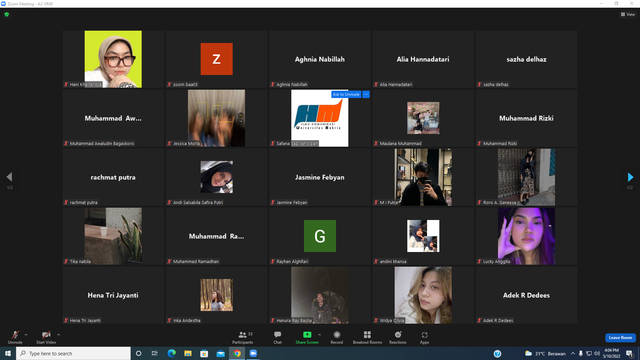
Task: Open File Explorer from taskbar
Action: (x=188, y=353)
